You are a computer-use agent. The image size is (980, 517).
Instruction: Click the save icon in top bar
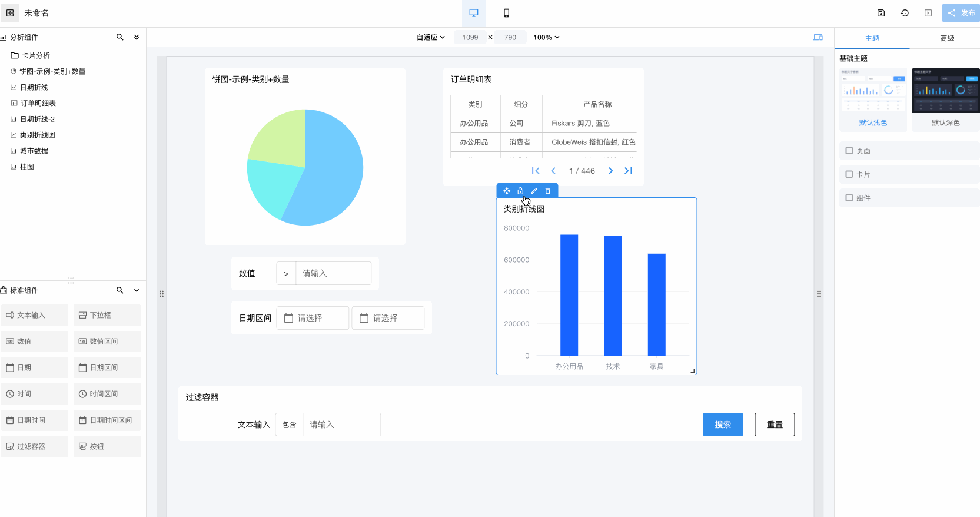(881, 13)
